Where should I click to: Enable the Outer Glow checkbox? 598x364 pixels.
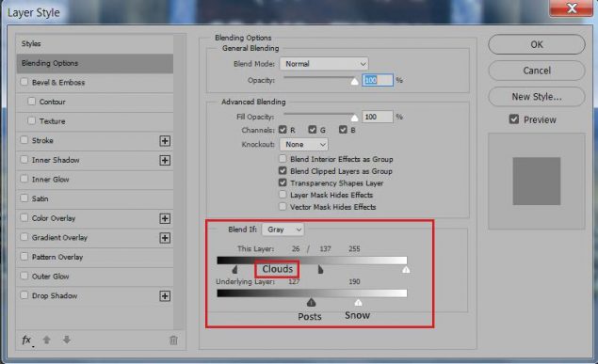pyautogui.click(x=24, y=276)
